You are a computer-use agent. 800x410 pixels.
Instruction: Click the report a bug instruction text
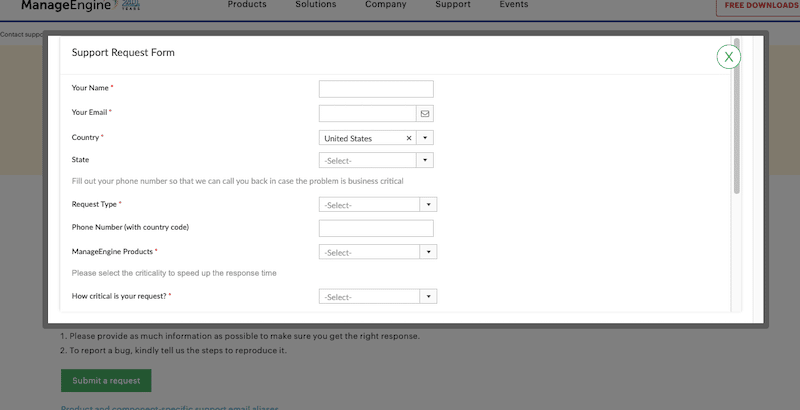tap(173, 350)
